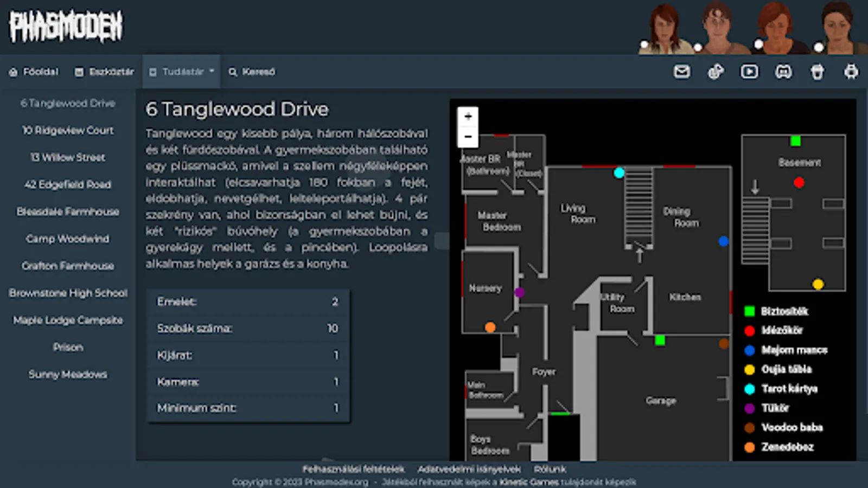Click the Kinetic Games text in footer

528,481
